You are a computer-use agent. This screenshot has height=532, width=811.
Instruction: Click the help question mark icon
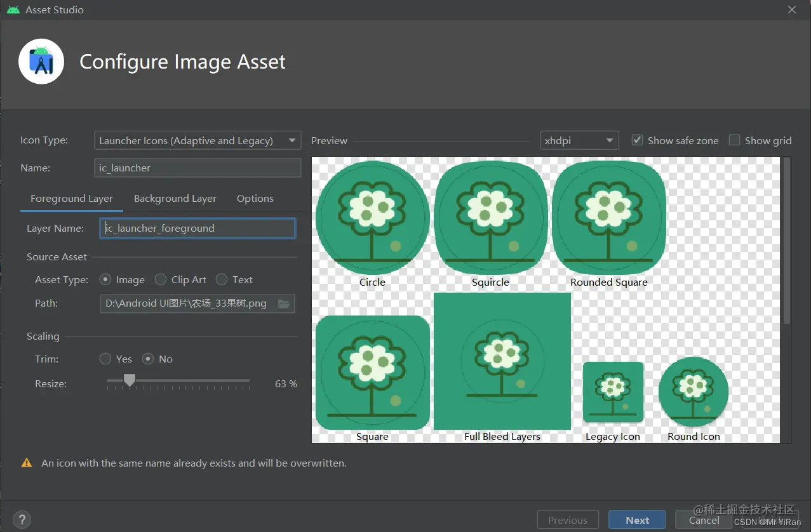coord(22,519)
